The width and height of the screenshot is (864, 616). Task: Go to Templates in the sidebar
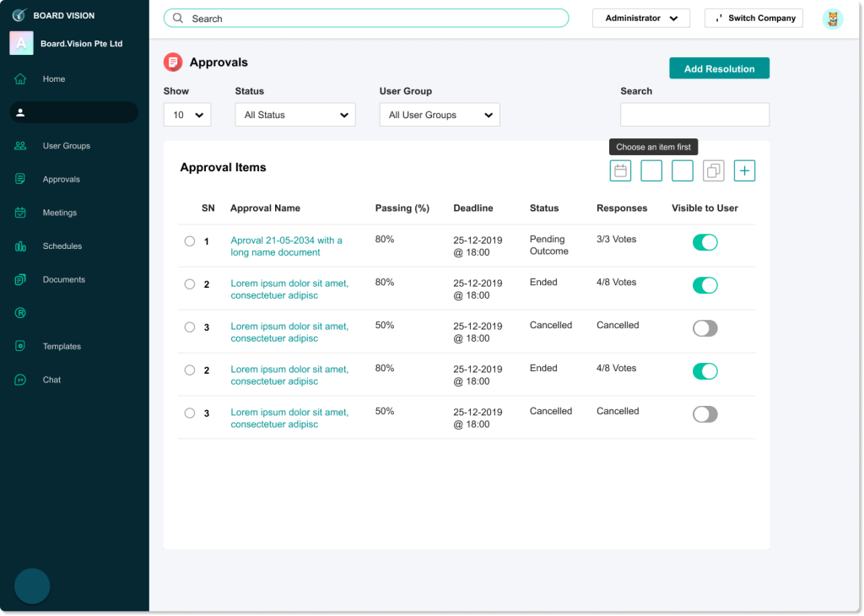pos(62,347)
